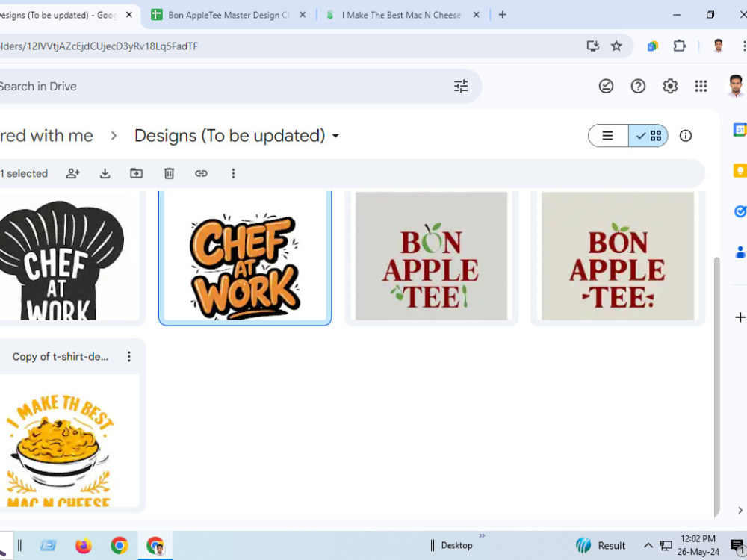The width and height of the screenshot is (747, 560).
Task: Open the taskbar clock and date
Action: point(698,545)
